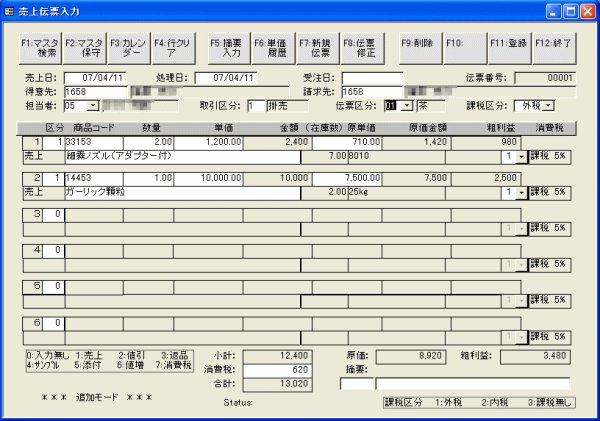Expand the 担当者 dropdown
Viewport: 600px width, 421px height.
click(93, 105)
